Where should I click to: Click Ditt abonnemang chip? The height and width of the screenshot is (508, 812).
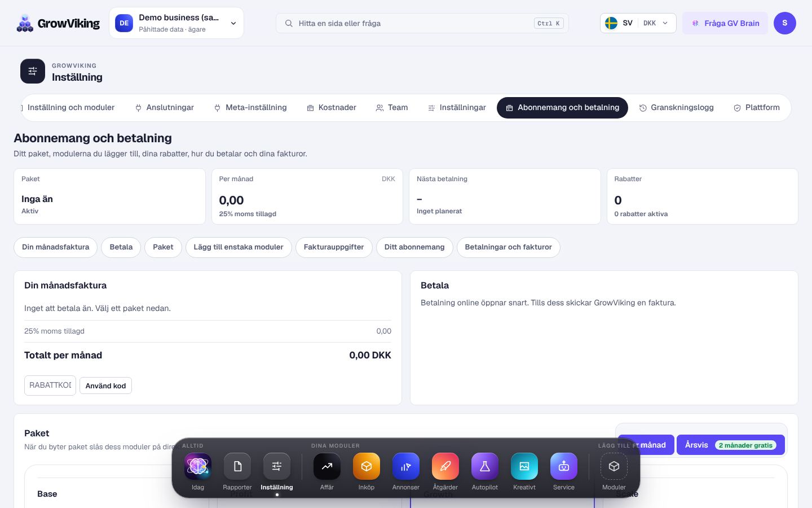414,247
